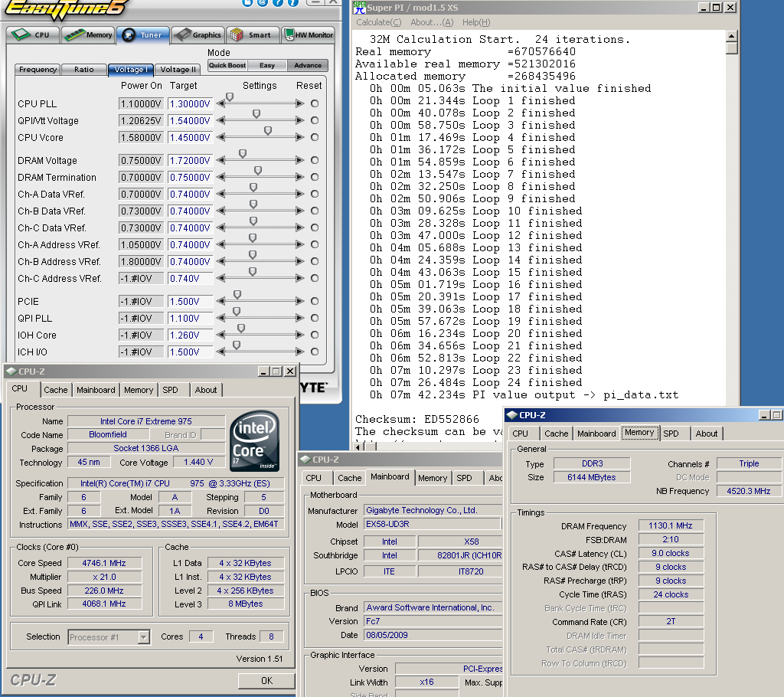Open the Memory tab in EasyTune6

pyautogui.click(x=88, y=35)
